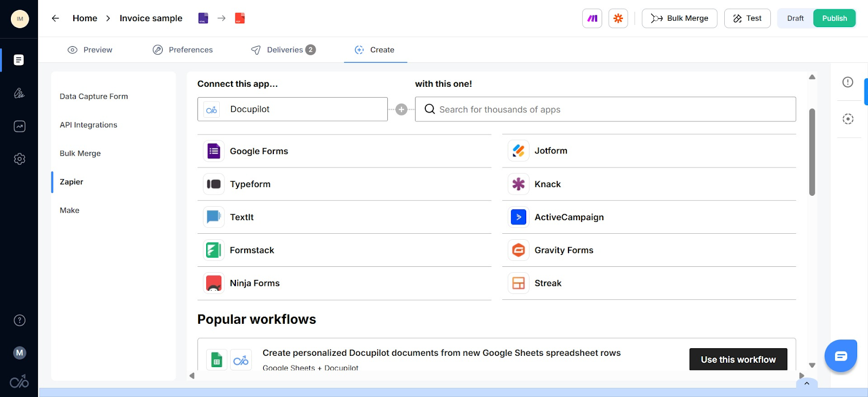Select Zapier in side menu
The height and width of the screenshot is (397, 868).
point(72,182)
